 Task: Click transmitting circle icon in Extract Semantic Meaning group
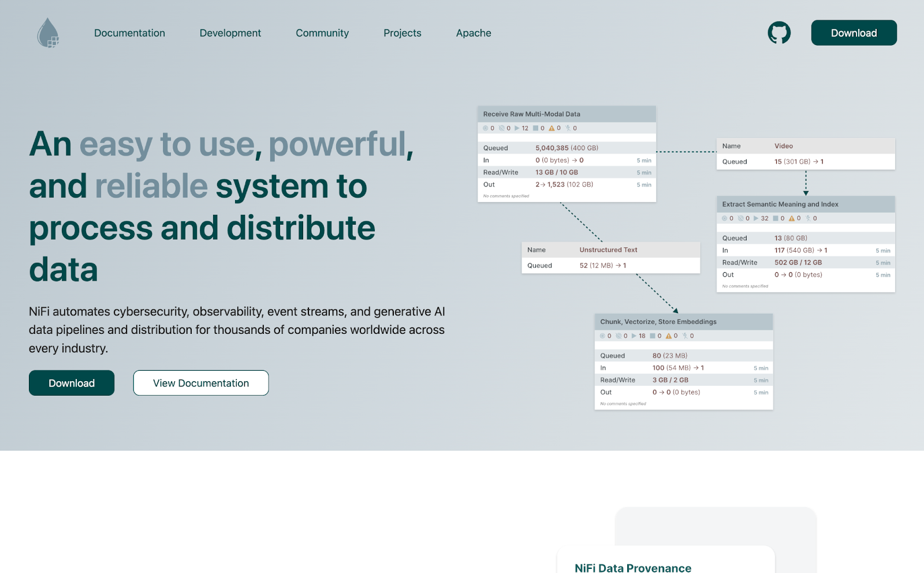click(x=725, y=218)
